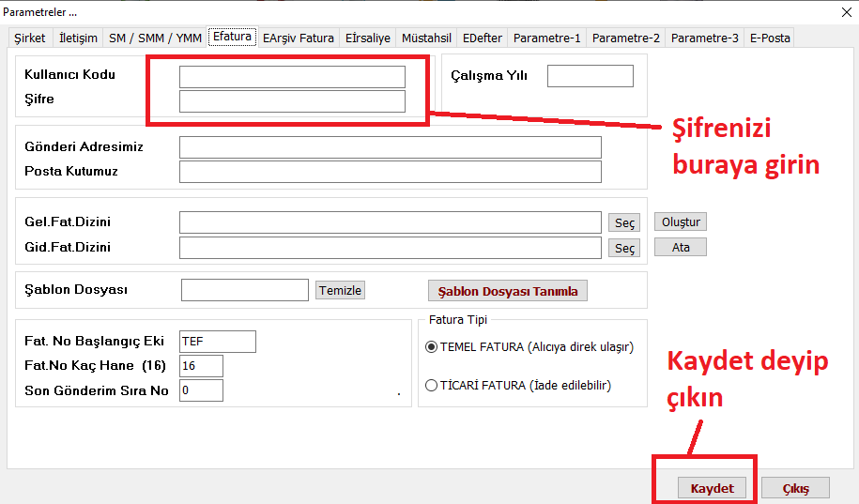Click the Çalışma Yılı input box
This screenshot has width=859, height=504.
pos(590,76)
